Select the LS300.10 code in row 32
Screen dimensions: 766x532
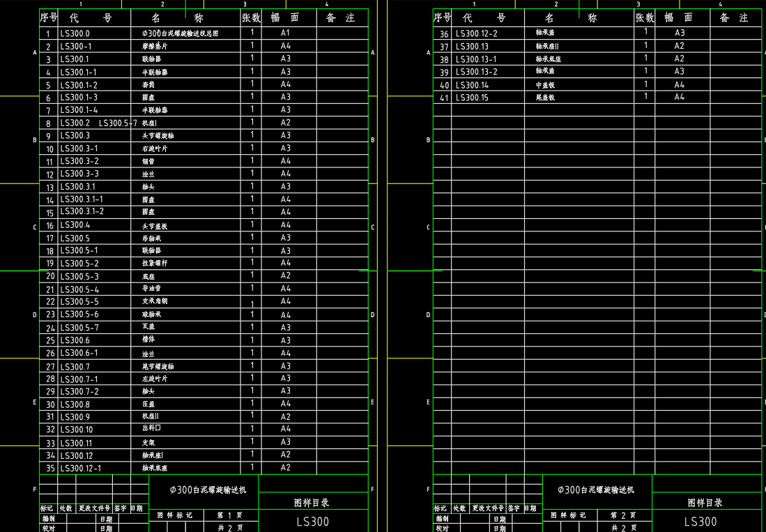(x=76, y=430)
